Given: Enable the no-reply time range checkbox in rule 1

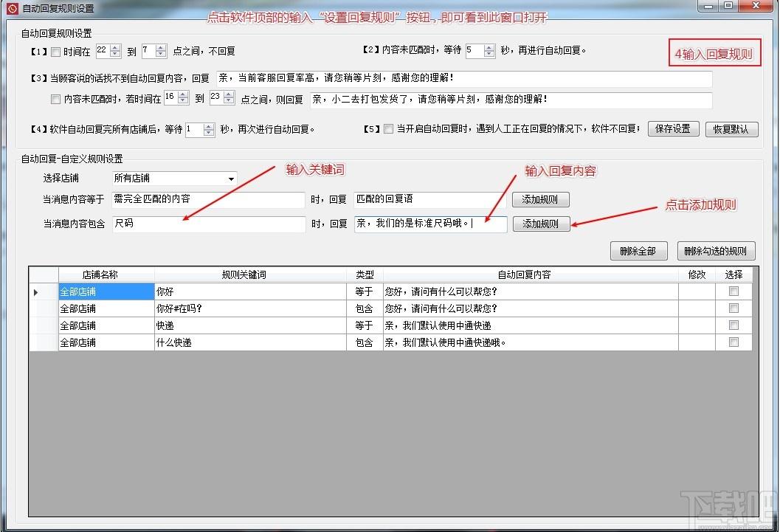Looking at the screenshot, I should (56, 52).
